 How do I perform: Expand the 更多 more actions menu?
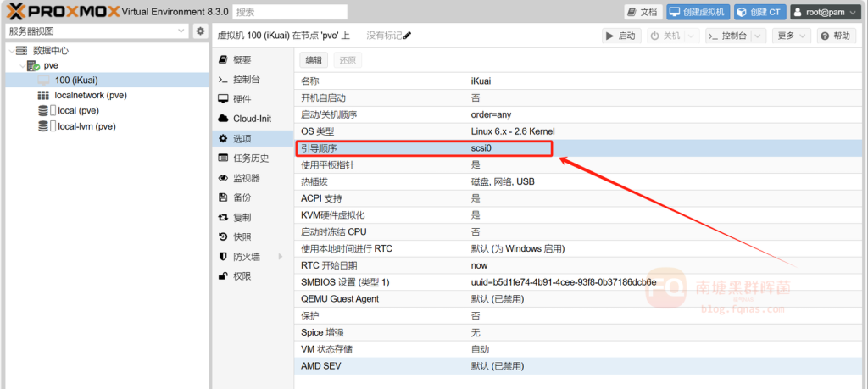pyautogui.click(x=793, y=36)
